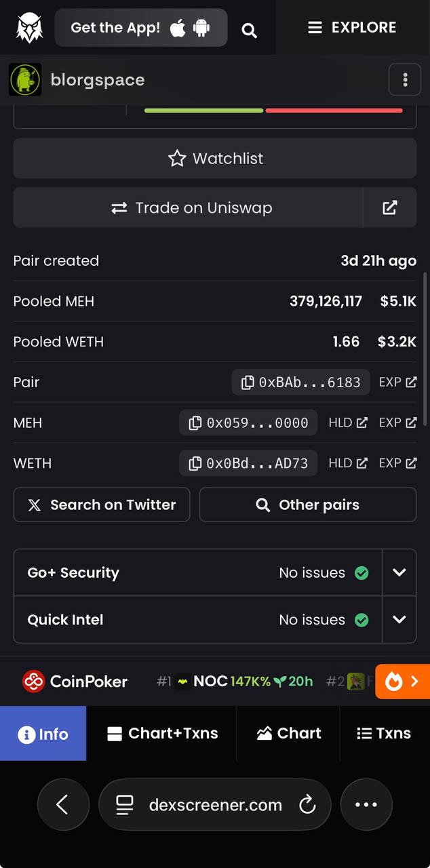Copy the Pair address 0xBAb...6183
This screenshot has height=868, width=430.
tap(300, 382)
